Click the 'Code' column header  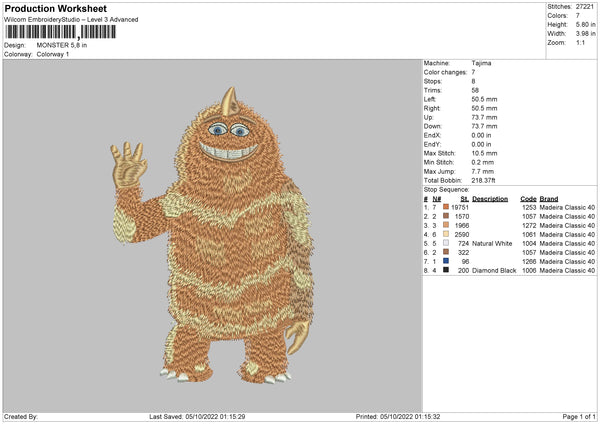coord(528,199)
